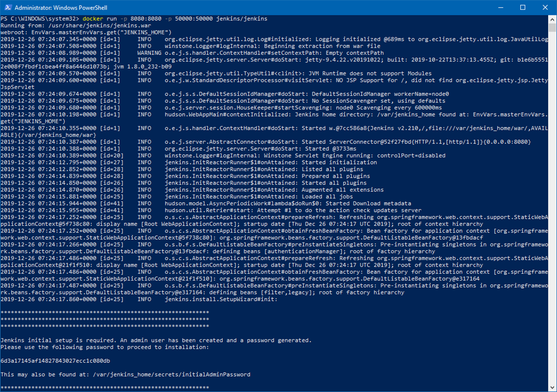The height and width of the screenshot is (392, 557).
Task: Click the 'PS C:\WINDOWS\system32>' prompt
Action: [40, 19]
